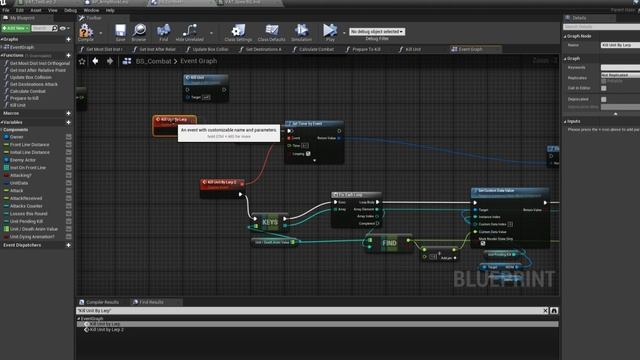Screen dimensions: 640x360
Task: Toggle the Looping checkbox on Set Timer node
Action: [308, 153]
